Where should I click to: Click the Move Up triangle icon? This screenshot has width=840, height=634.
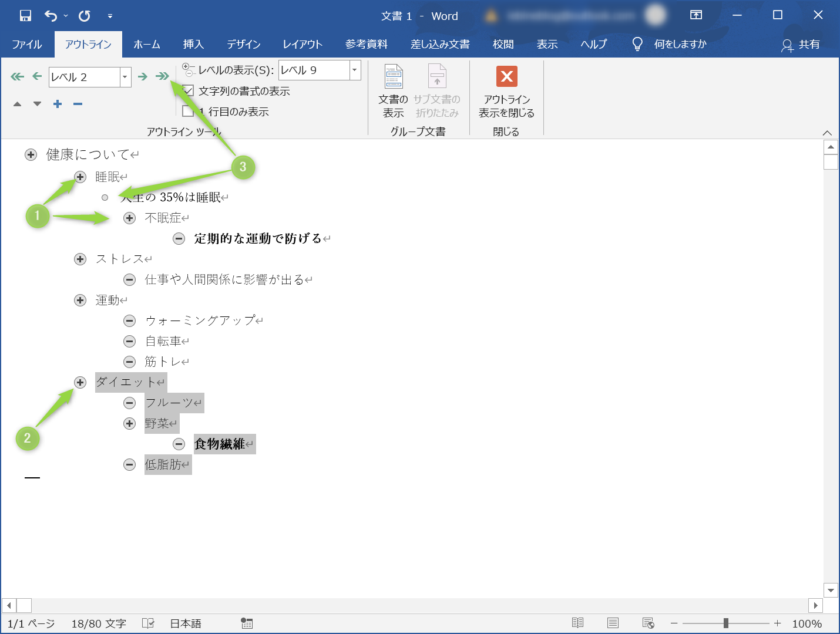click(18, 104)
